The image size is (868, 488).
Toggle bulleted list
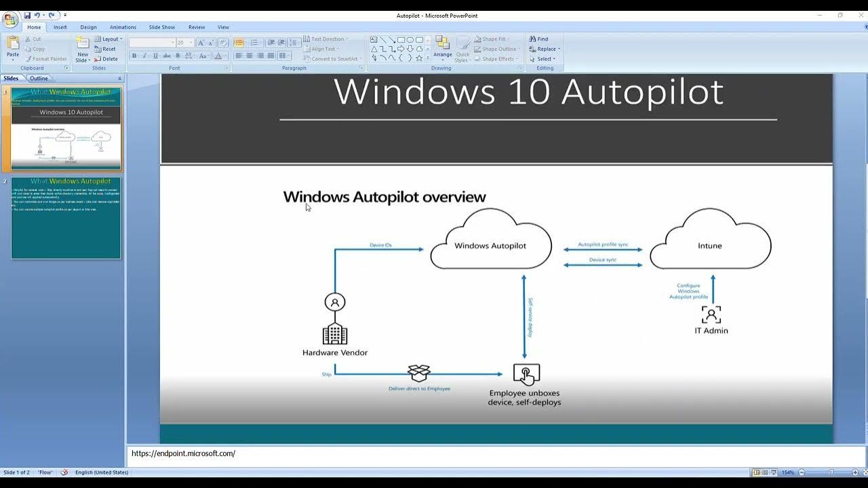click(240, 42)
